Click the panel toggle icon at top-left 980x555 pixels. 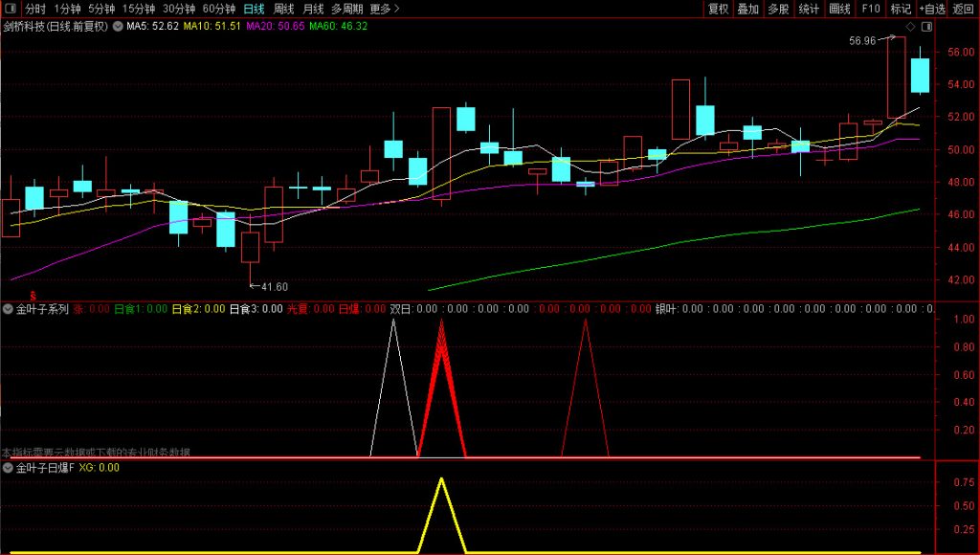(11, 9)
